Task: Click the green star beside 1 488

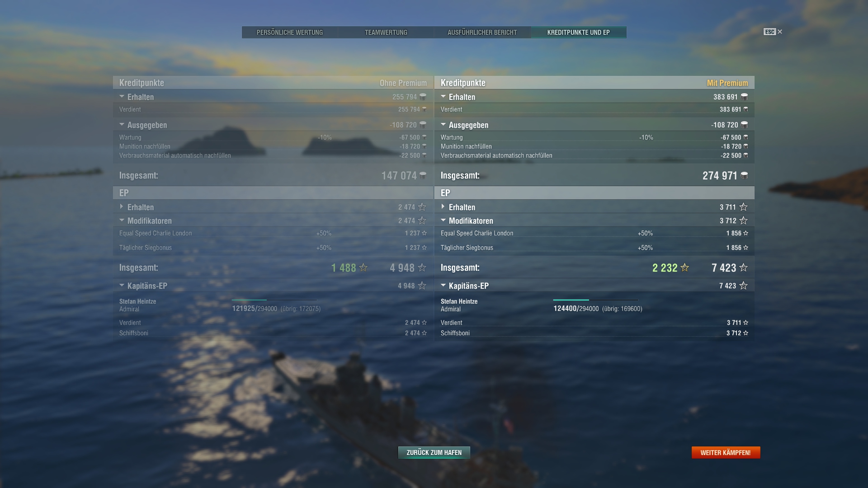Action: click(363, 267)
